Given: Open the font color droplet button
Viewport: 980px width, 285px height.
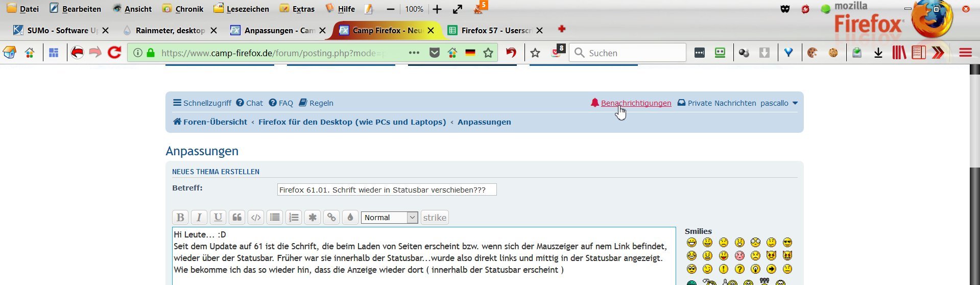Looking at the screenshot, I should tap(350, 217).
